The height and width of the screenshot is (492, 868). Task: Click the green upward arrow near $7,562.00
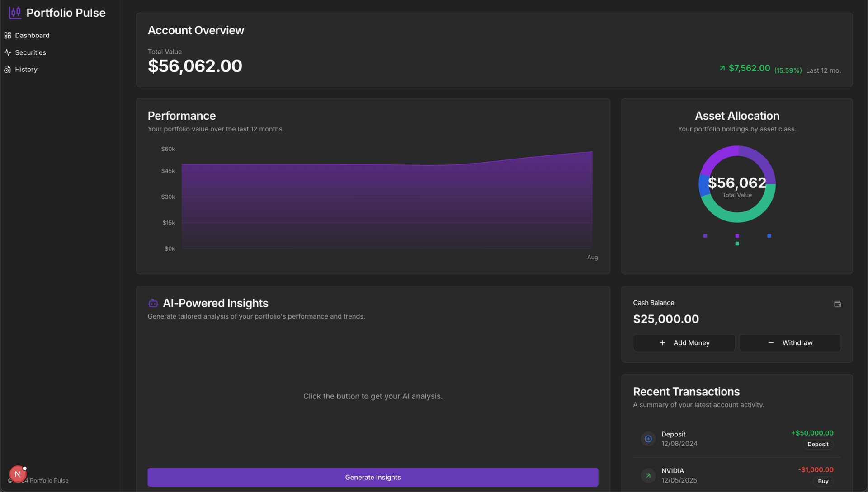pos(722,68)
